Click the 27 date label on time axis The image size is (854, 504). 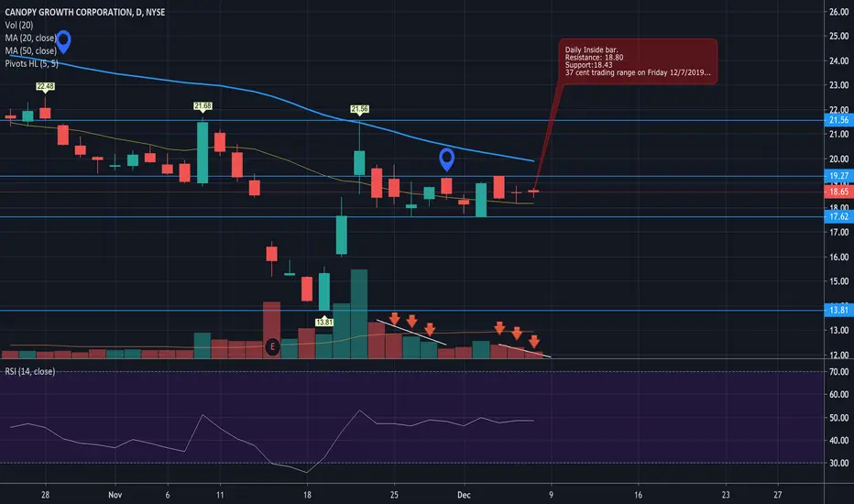tap(777, 495)
